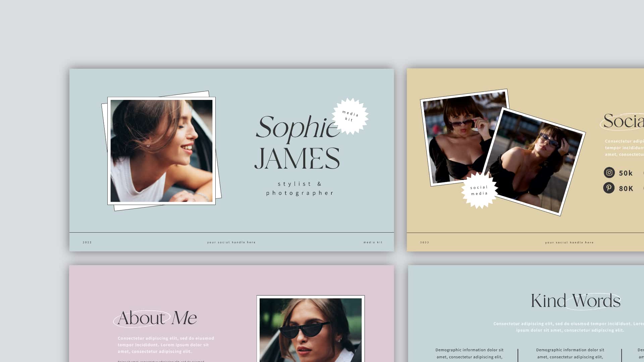Image resolution: width=644 pixels, height=362 pixels.
Task: Click the 'Kind Words' heading
Action: (576, 301)
